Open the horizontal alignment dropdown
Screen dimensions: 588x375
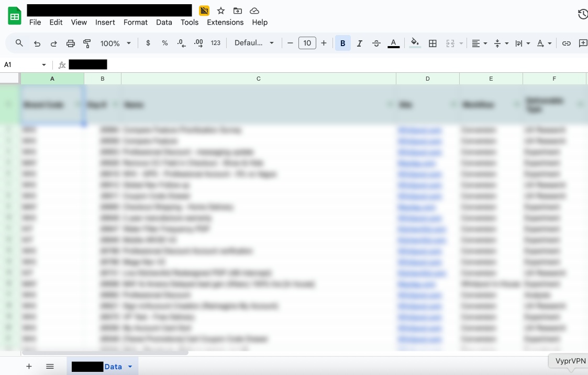[478, 43]
